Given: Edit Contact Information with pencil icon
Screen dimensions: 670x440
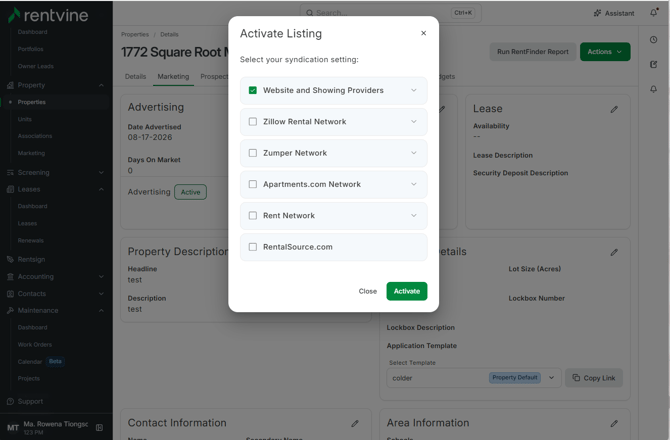Looking at the screenshot, I should pos(355,423).
